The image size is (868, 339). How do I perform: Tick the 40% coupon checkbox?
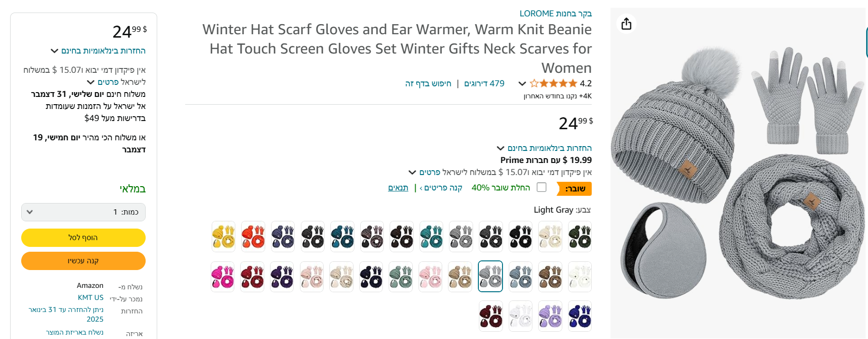coord(542,187)
